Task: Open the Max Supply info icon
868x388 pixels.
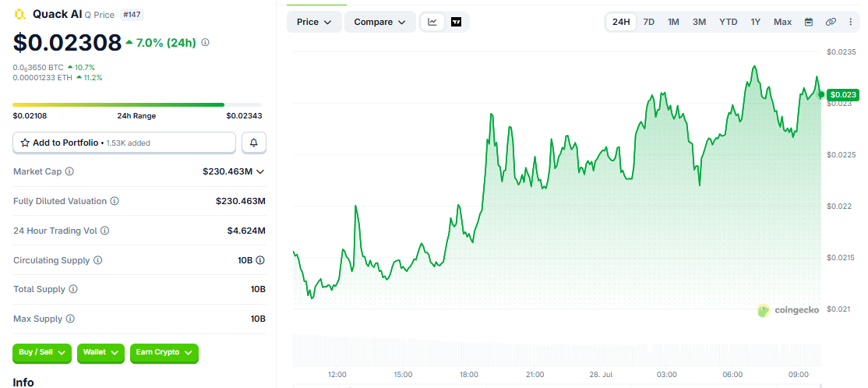Action: coord(70,319)
